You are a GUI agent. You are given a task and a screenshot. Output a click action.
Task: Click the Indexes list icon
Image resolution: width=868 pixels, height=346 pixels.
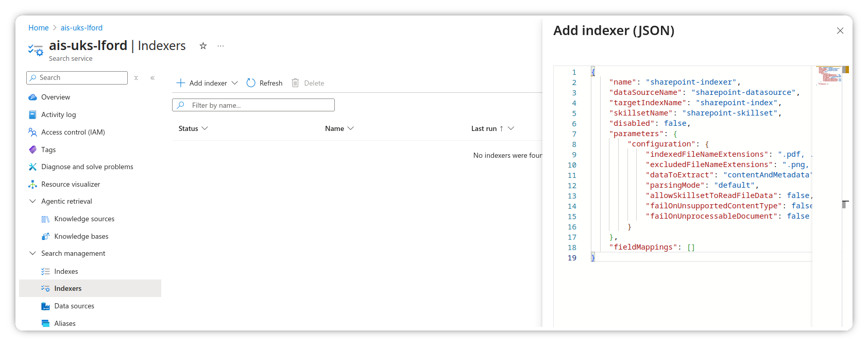pos(45,271)
